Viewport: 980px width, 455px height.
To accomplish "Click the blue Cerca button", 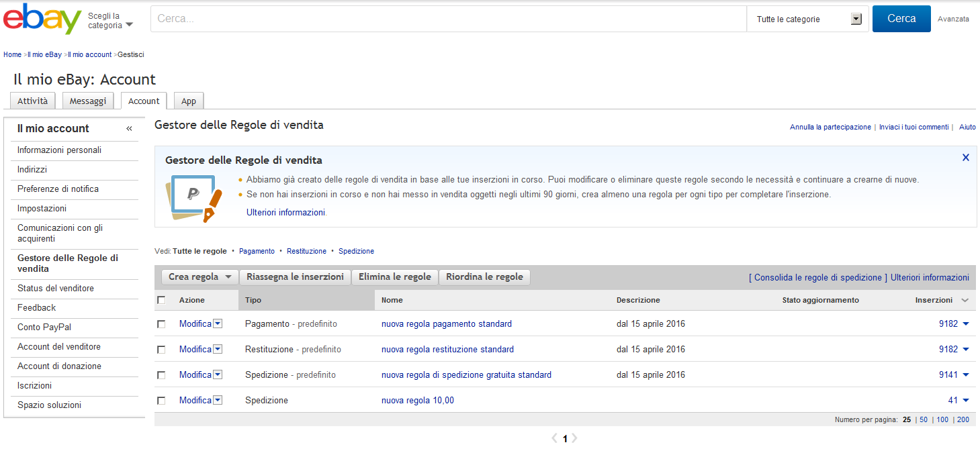I will [901, 19].
